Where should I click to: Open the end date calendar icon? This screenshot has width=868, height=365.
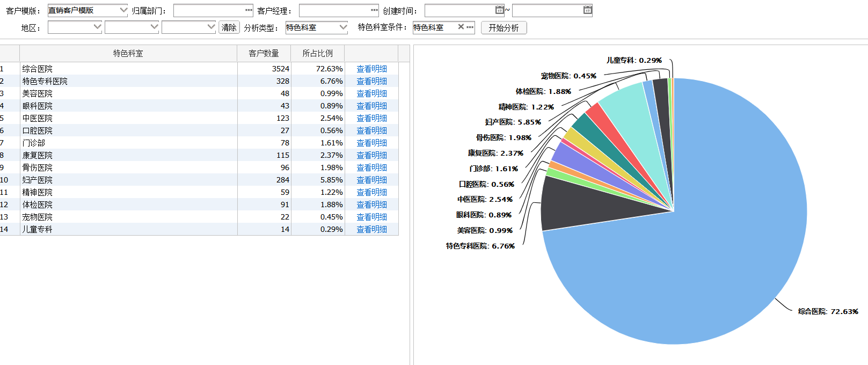pyautogui.click(x=587, y=10)
